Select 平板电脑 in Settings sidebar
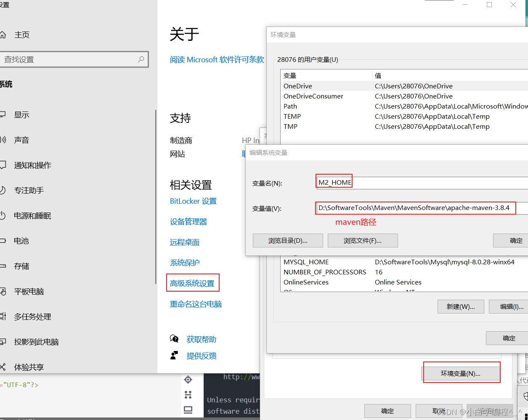The width and height of the screenshot is (528, 420). tap(29, 292)
